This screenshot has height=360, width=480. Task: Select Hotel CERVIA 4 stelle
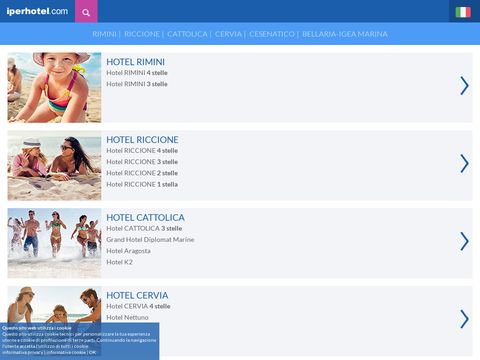[138, 306]
